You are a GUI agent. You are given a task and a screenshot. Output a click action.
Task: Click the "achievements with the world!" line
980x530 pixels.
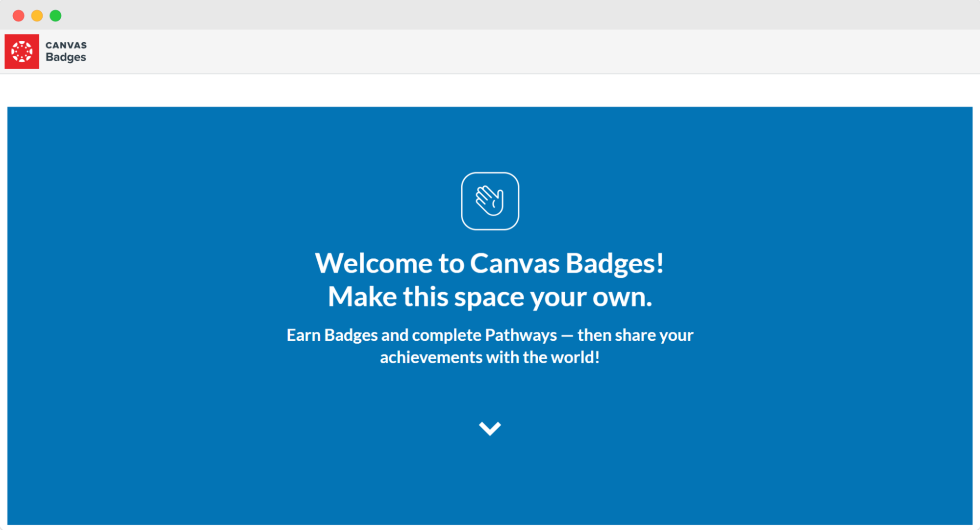(x=490, y=357)
